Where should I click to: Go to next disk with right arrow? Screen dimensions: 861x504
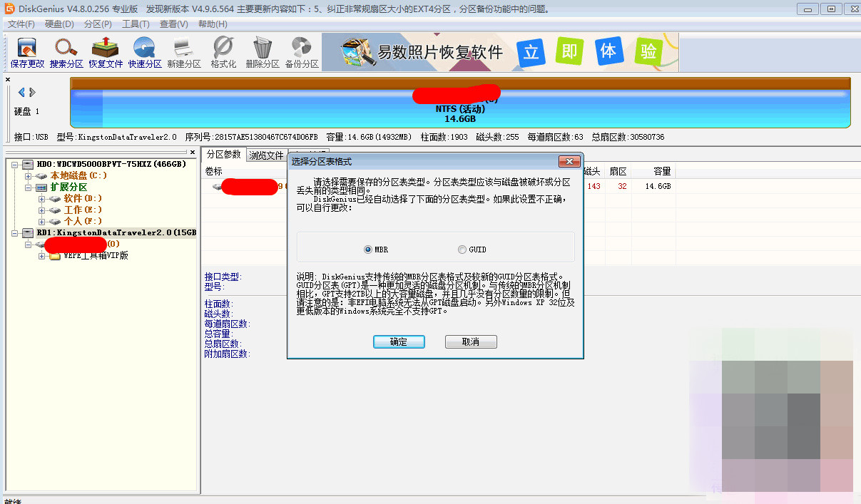tap(32, 92)
